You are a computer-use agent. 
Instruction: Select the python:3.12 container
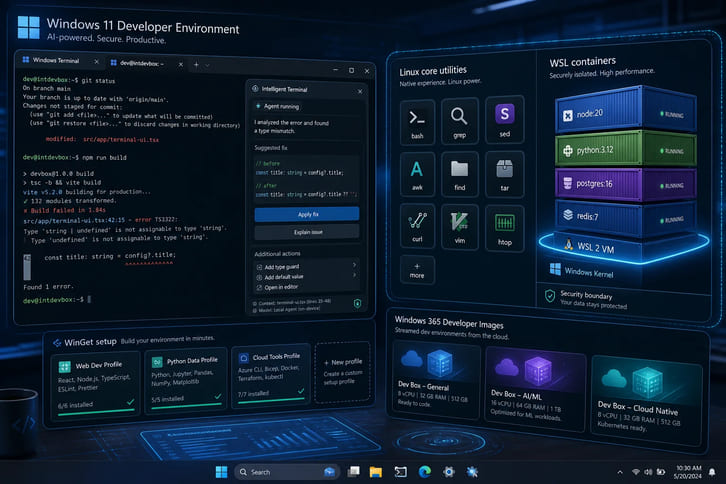(x=625, y=149)
